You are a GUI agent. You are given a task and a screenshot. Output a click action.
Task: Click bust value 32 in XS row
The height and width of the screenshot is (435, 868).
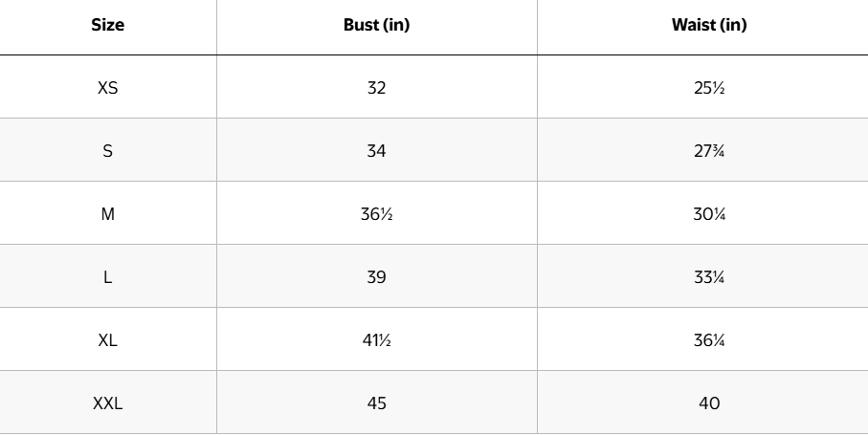(x=376, y=87)
